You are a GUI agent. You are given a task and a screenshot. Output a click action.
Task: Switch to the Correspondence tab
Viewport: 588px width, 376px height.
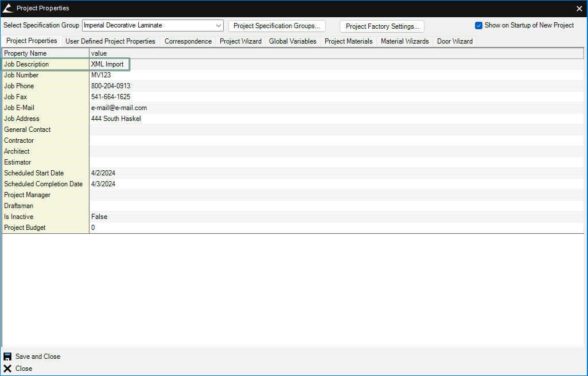(x=188, y=41)
